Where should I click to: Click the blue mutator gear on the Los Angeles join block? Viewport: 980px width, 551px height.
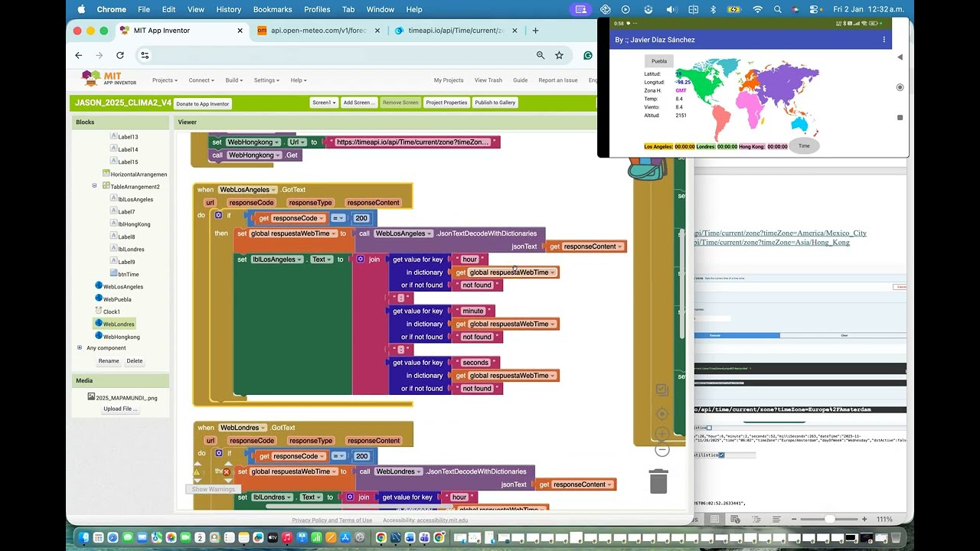pyautogui.click(x=361, y=259)
